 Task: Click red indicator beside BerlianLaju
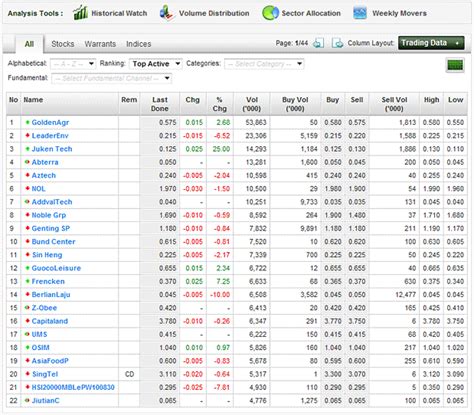click(27, 294)
